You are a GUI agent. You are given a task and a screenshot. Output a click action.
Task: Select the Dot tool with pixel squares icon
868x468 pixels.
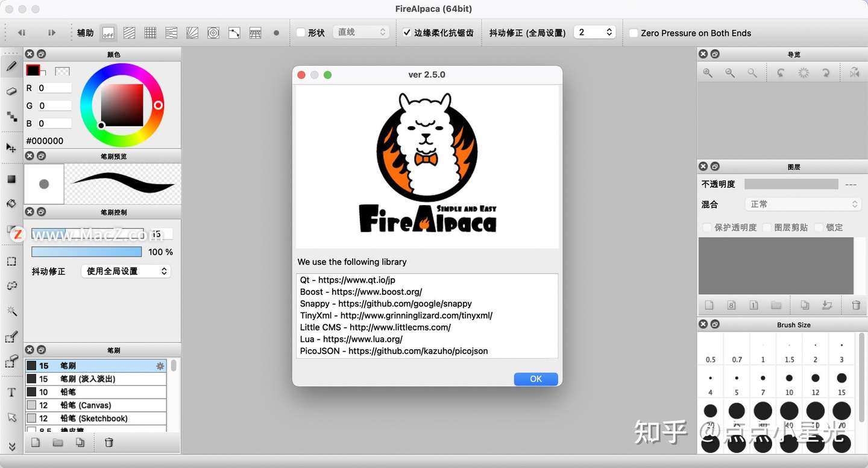(11, 116)
